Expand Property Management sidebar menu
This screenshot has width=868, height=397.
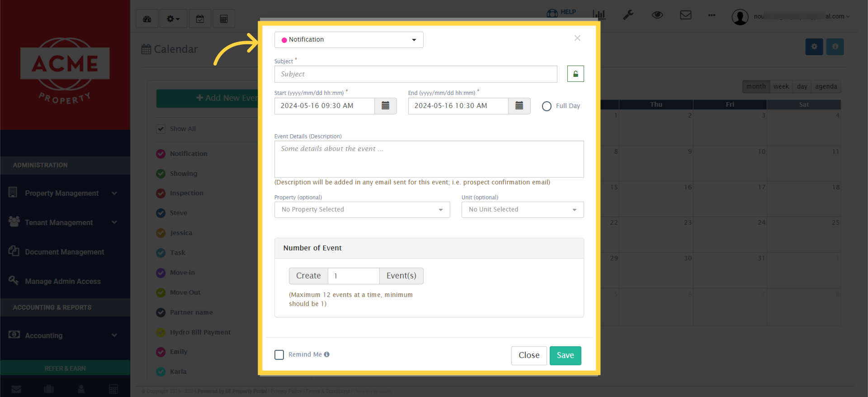tap(65, 193)
